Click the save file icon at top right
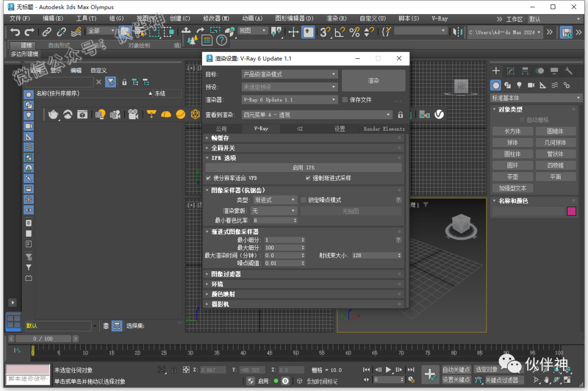 566,32
